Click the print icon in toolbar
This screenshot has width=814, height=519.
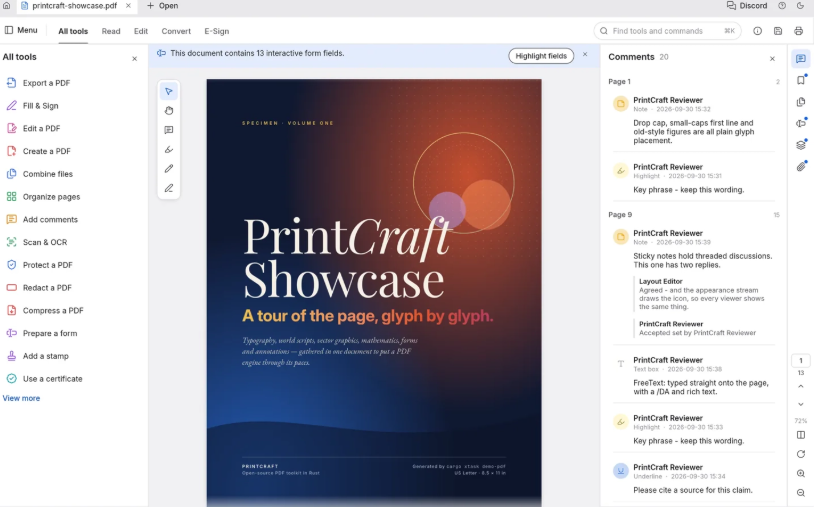(798, 31)
